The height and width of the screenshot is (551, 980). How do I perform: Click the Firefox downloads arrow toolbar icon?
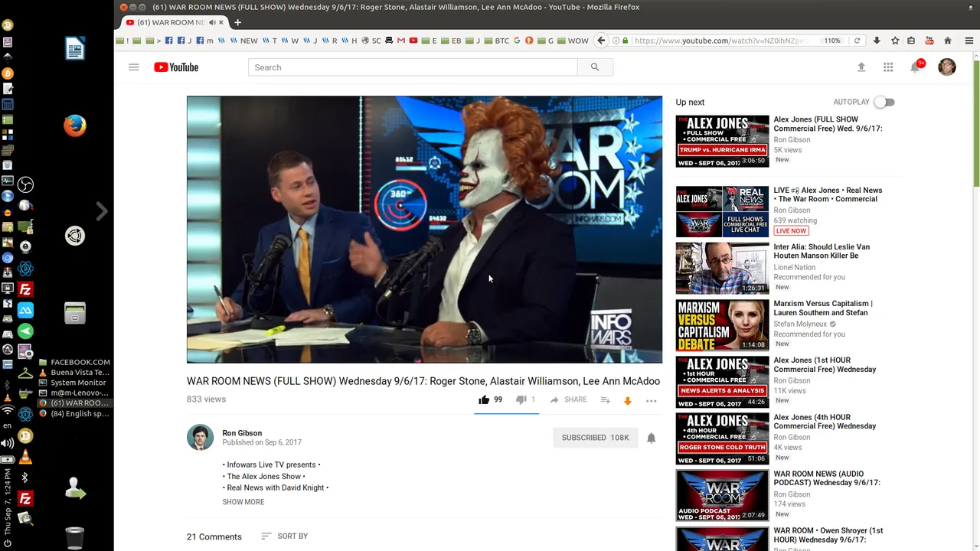pos(877,41)
